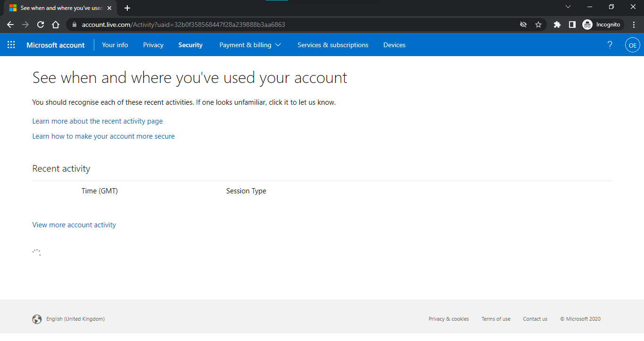The height and width of the screenshot is (341, 644).
Task: Open Learn how to make your account more secure
Action: (103, 136)
